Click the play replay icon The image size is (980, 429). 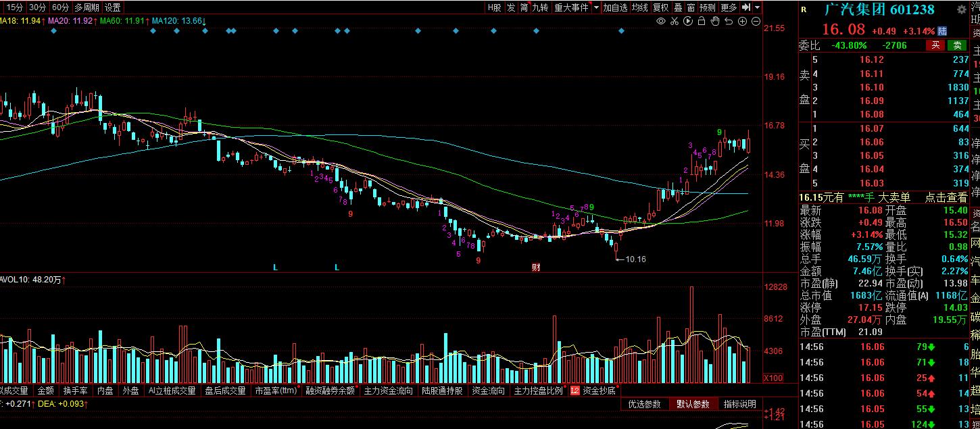(688, 22)
